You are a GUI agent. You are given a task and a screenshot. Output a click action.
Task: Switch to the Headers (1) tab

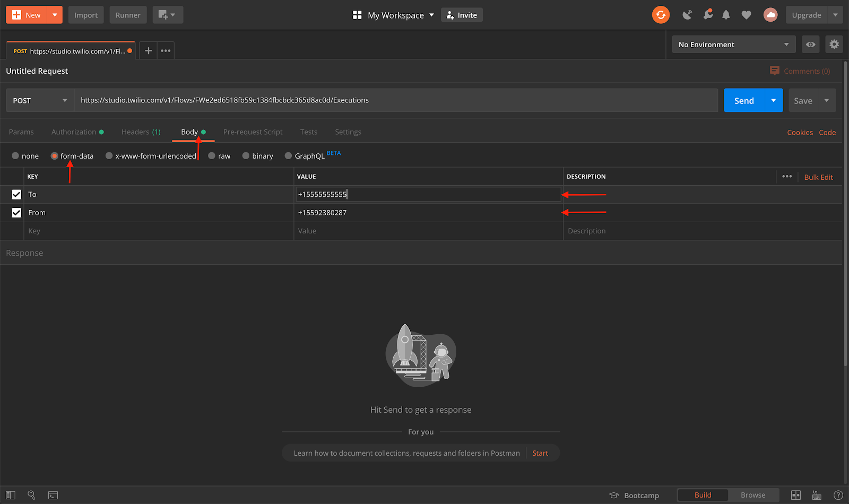(141, 132)
